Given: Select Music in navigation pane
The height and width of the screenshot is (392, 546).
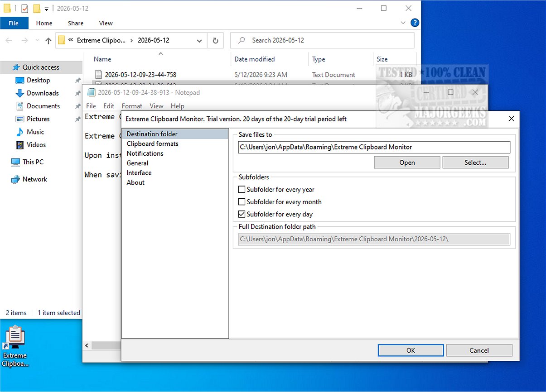Looking at the screenshot, I should [x=35, y=132].
